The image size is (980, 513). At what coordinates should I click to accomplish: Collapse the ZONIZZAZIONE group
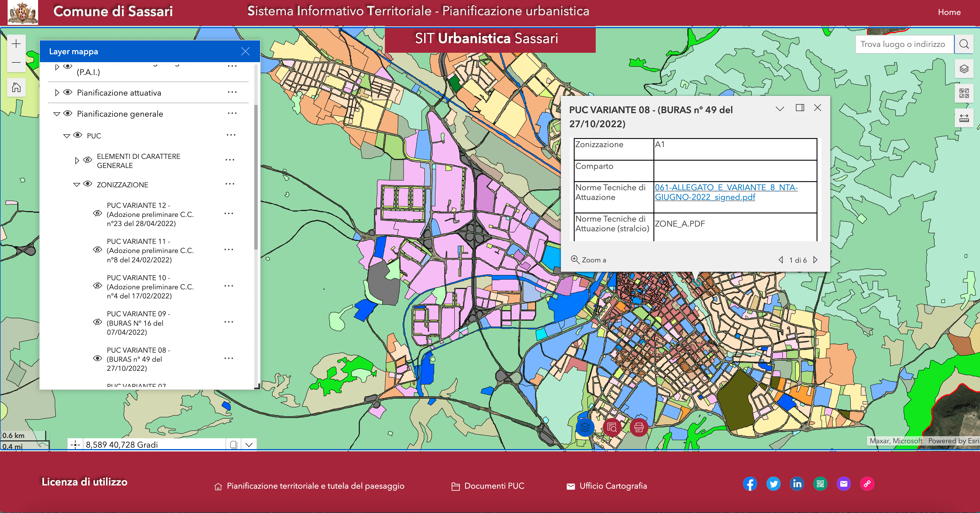[x=76, y=185]
